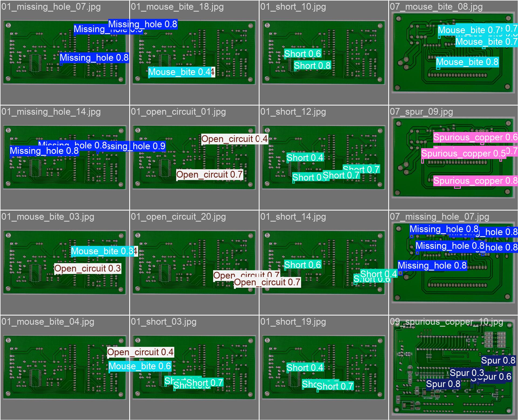518x420 pixels.
Task: Click the Spurious_copper 0.6 label
Action: (x=475, y=137)
